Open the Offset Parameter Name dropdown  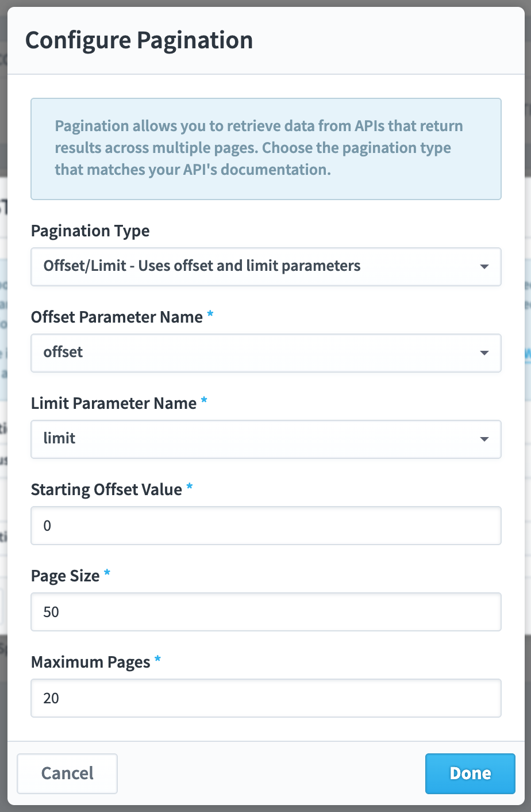265,353
